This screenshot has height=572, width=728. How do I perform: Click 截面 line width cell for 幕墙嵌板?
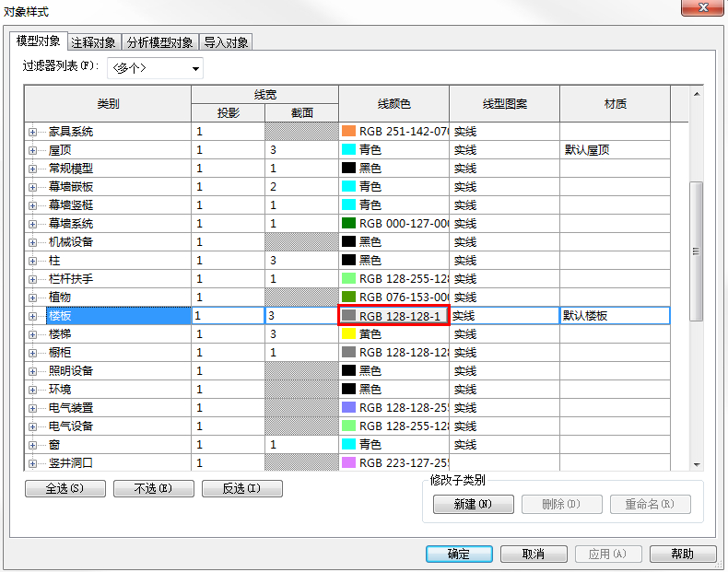pos(301,186)
